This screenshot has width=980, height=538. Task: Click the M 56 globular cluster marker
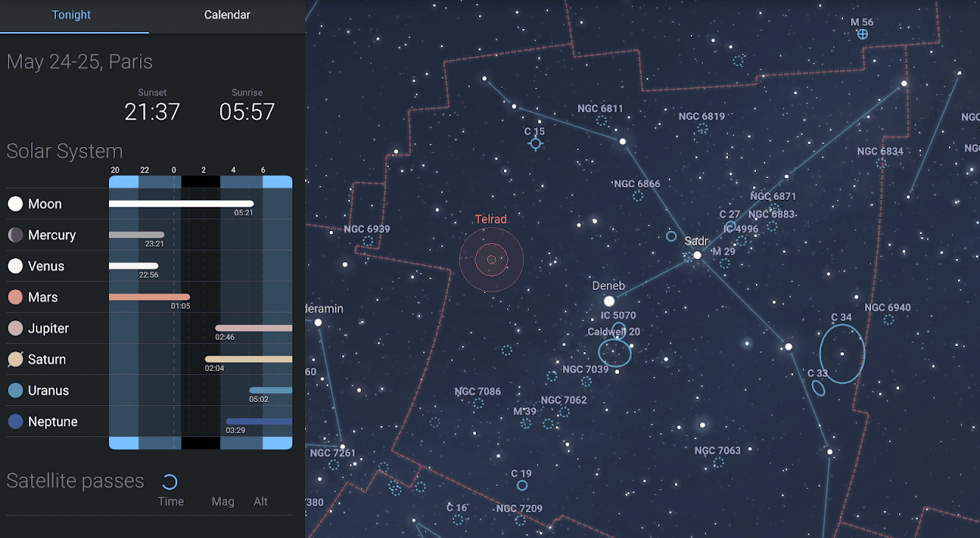click(862, 33)
